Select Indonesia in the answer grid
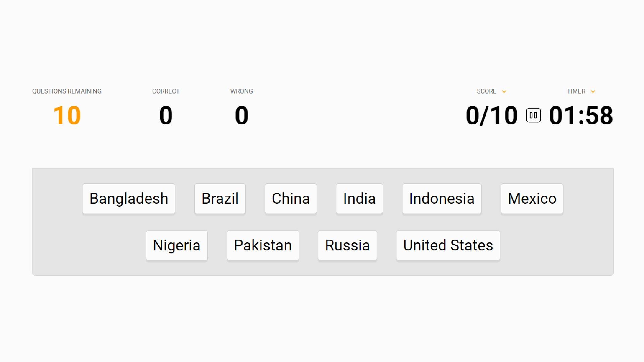Screen dimensions: 644x362 coord(441,198)
